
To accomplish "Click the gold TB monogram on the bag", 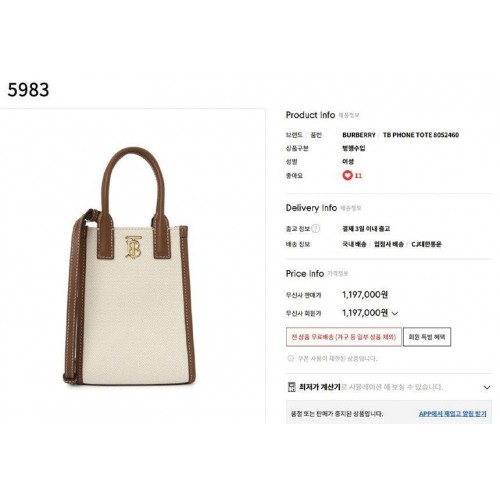I will (x=133, y=247).
